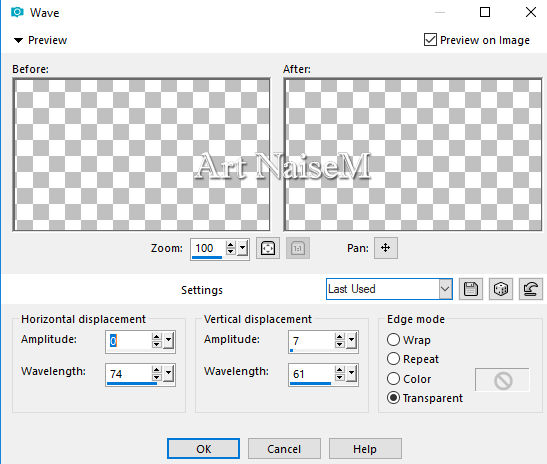Click the save preset floppy disk icon

point(471,289)
